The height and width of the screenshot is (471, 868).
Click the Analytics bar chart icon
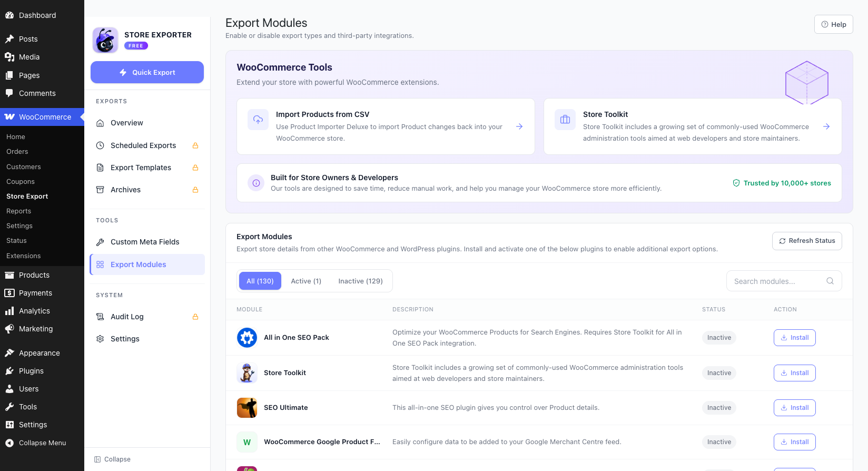tap(9, 311)
